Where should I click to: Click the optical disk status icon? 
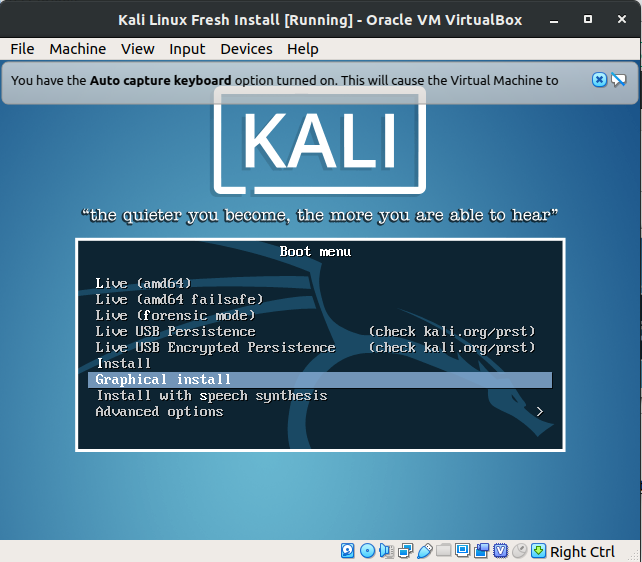tap(367, 551)
